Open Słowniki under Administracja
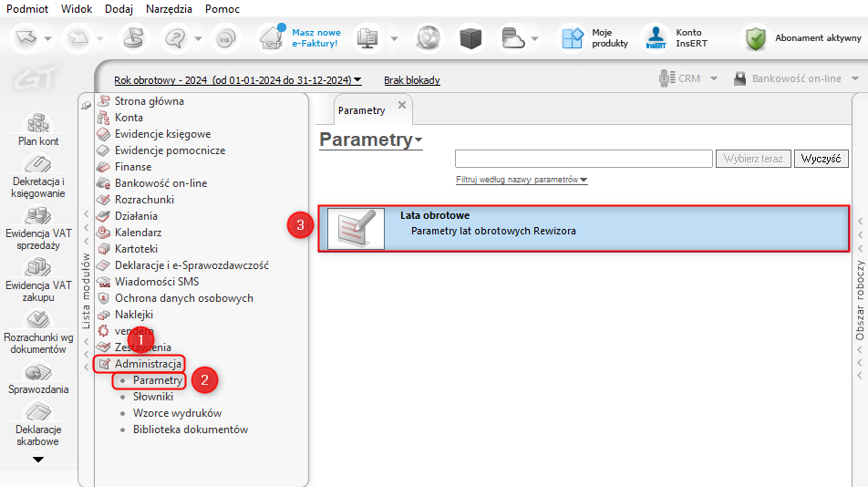The height and width of the screenshot is (487, 868). pos(153,397)
